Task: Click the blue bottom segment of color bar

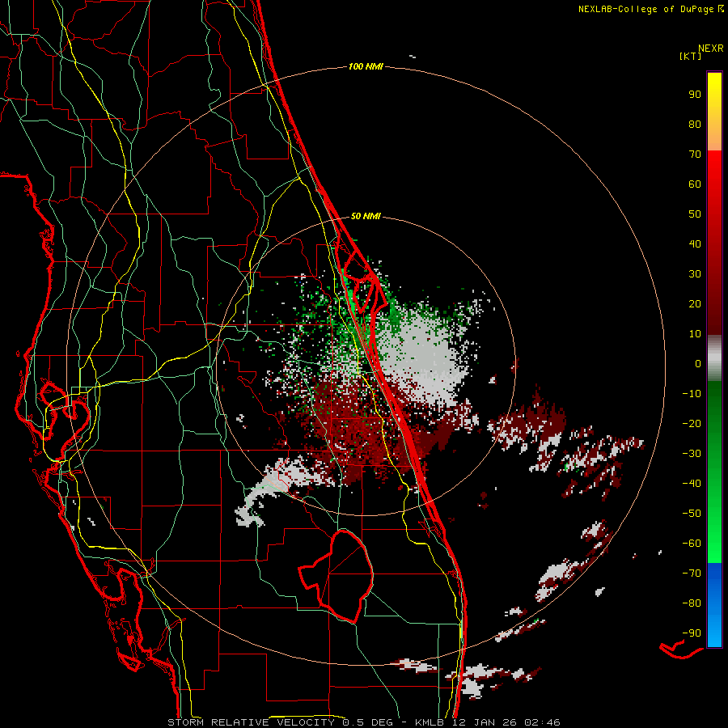Action: tap(714, 605)
